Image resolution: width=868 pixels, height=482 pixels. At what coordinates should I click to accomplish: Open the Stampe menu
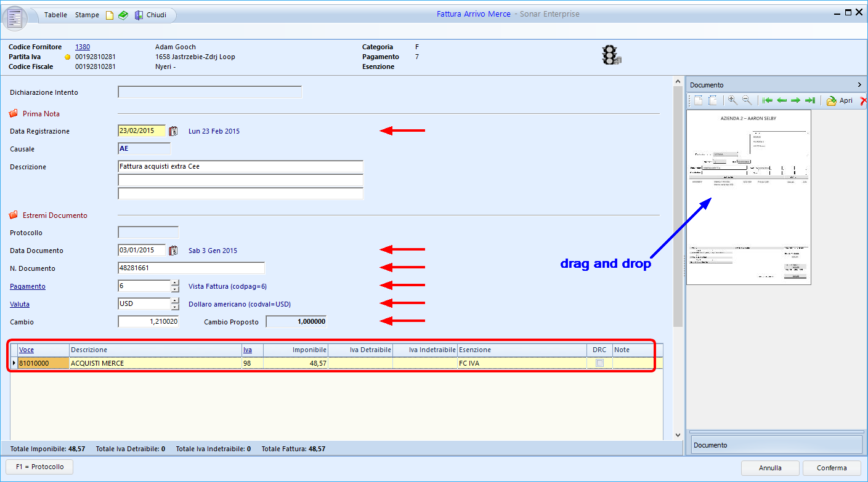pyautogui.click(x=87, y=15)
